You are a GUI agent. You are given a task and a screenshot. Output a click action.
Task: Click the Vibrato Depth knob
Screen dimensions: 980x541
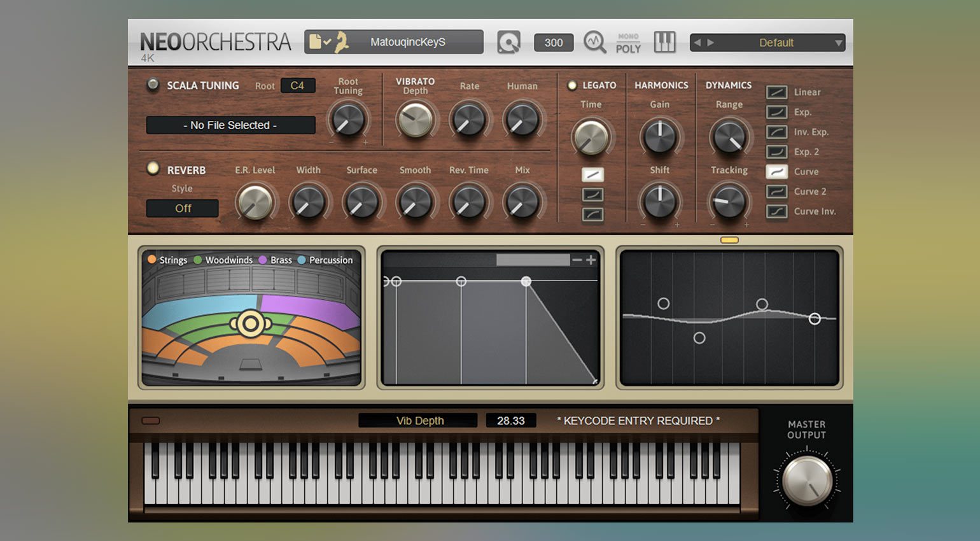click(416, 120)
